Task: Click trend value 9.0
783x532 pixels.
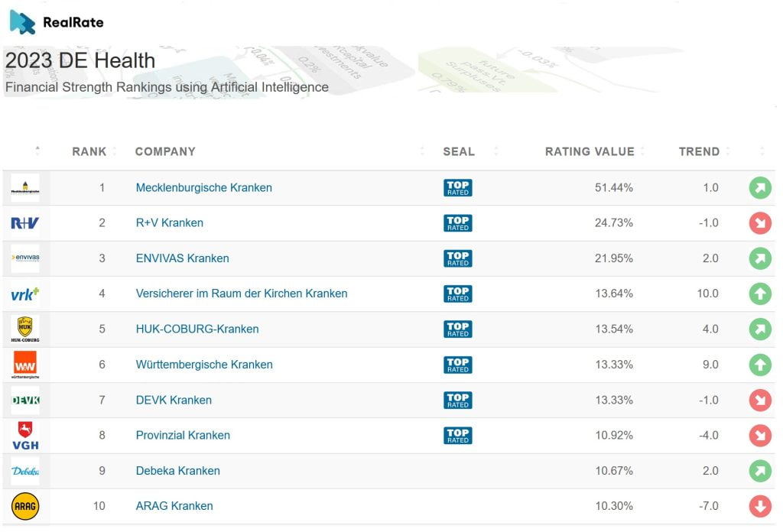Action: 710,365
